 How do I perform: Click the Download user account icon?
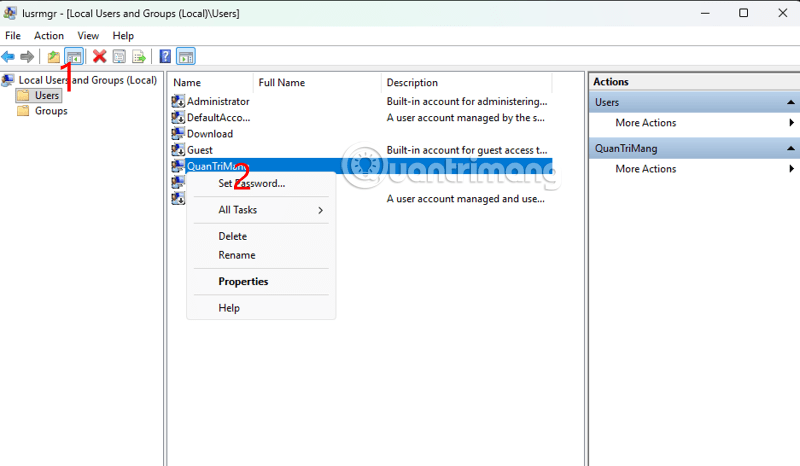coord(178,134)
